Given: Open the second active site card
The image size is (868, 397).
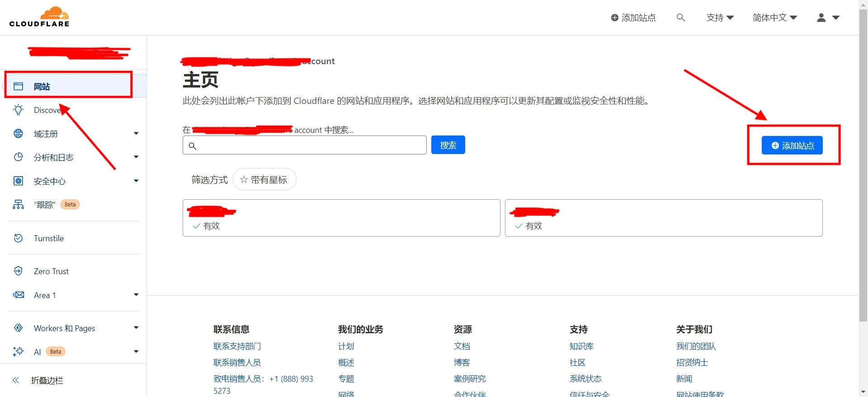Looking at the screenshot, I should (664, 218).
